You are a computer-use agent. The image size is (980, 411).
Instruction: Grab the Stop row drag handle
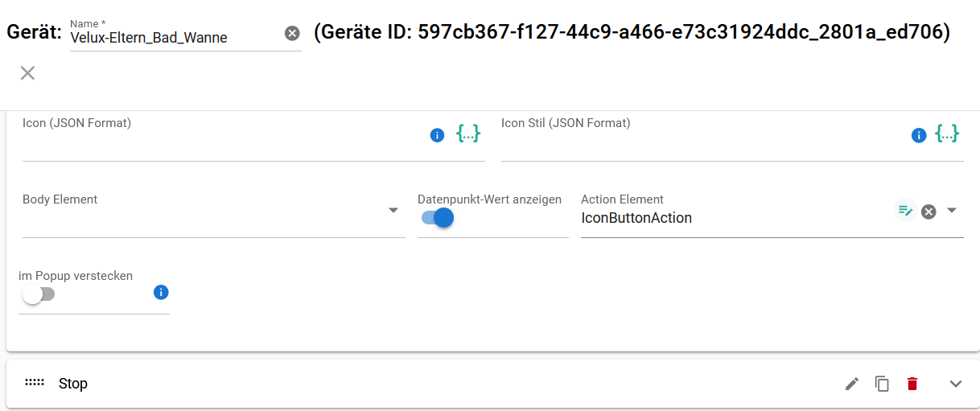point(34,383)
